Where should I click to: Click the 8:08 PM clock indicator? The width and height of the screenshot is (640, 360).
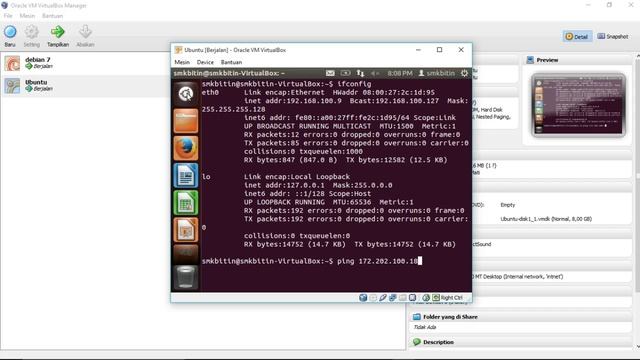tap(400, 73)
